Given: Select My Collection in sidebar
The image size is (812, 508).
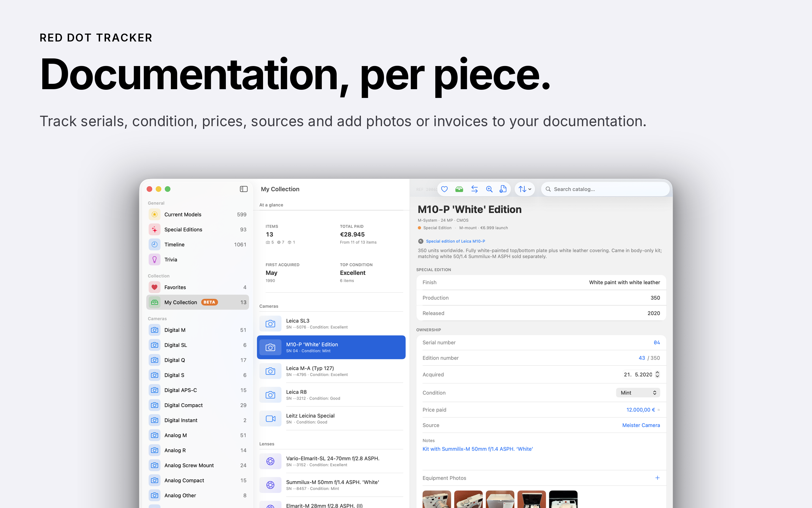Looking at the screenshot, I should 197,302.
